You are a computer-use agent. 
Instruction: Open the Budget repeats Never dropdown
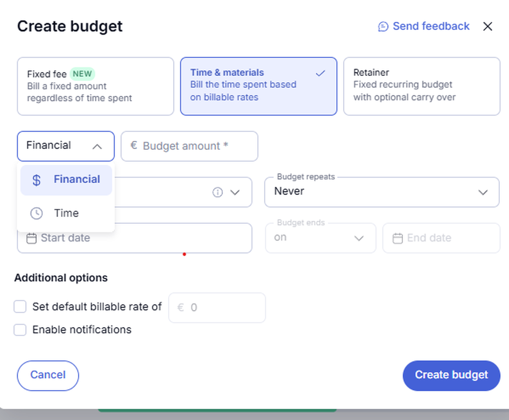[381, 192]
